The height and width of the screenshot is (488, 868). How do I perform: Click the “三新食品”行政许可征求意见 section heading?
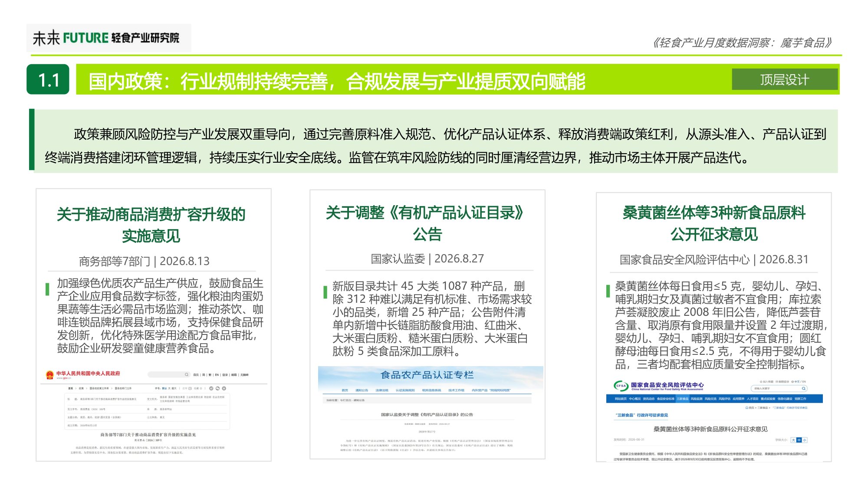point(641,415)
